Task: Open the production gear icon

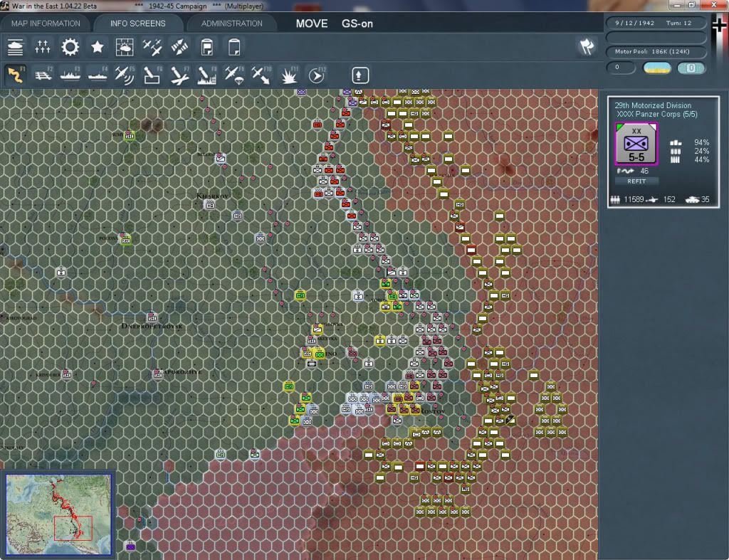Action: pyautogui.click(x=70, y=47)
